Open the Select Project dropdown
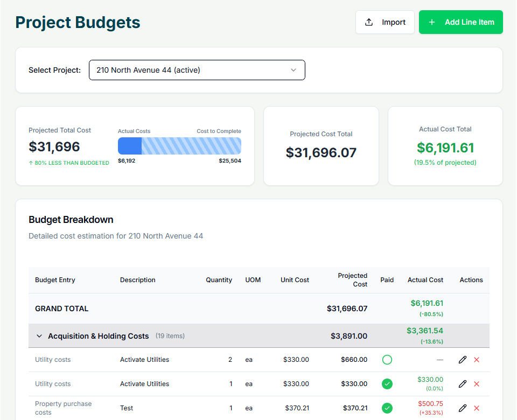Screen dimensions: 517x420 [197, 70]
